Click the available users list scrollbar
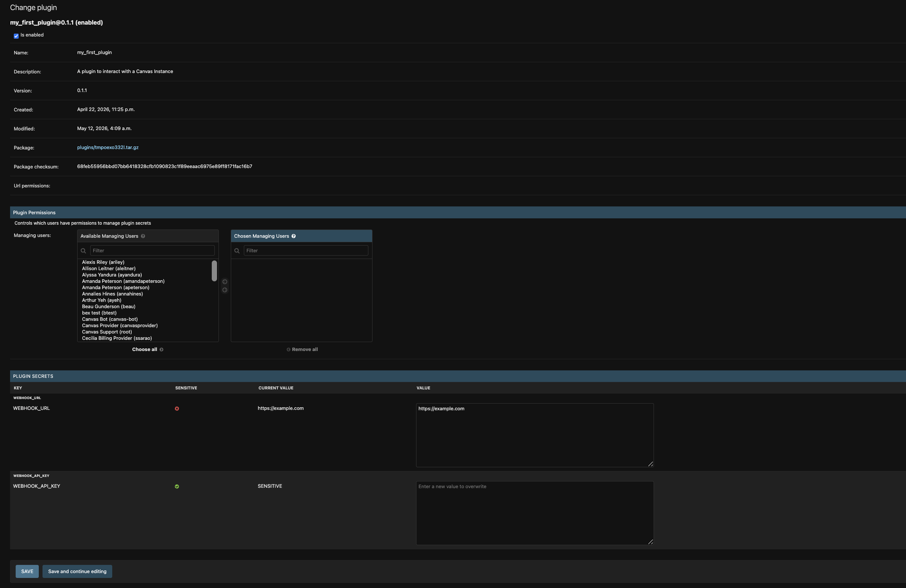906x588 pixels. (x=214, y=271)
